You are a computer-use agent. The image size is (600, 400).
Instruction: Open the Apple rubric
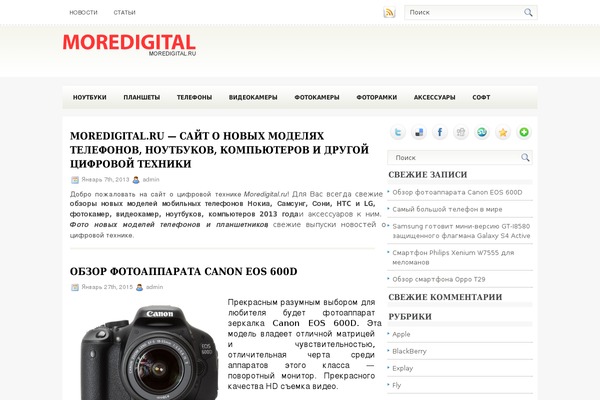pyautogui.click(x=401, y=334)
